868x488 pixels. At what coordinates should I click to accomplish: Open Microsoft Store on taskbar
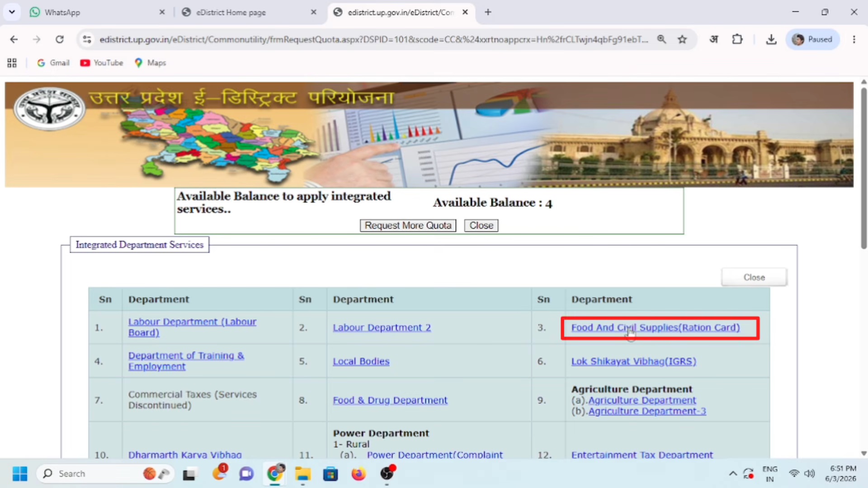pyautogui.click(x=330, y=474)
